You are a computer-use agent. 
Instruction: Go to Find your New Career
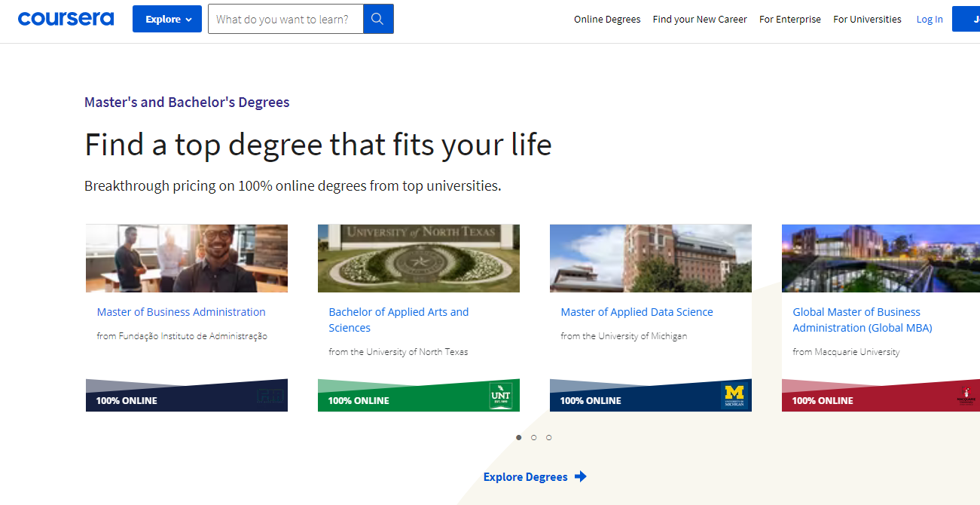point(700,20)
